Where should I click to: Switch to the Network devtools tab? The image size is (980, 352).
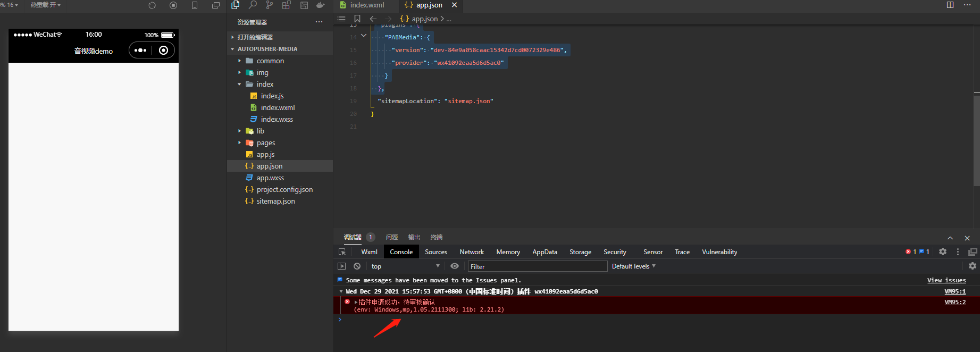[472, 252]
